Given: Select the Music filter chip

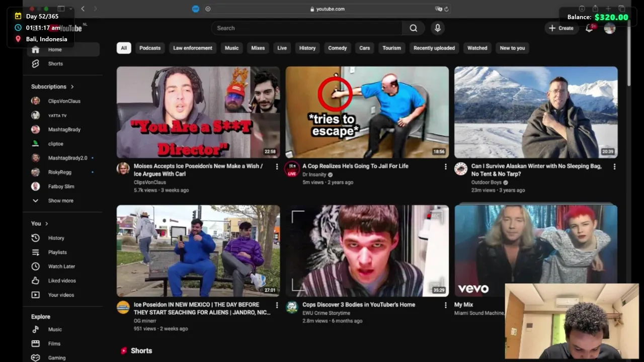Looking at the screenshot, I should click(x=231, y=48).
